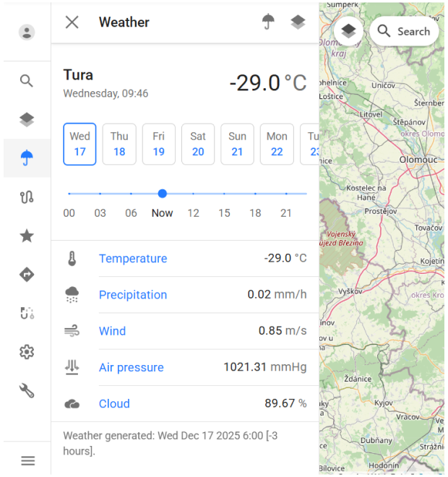The width and height of the screenshot is (448, 477).
Task: Click the round layers button on map
Action: (x=349, y=31)
